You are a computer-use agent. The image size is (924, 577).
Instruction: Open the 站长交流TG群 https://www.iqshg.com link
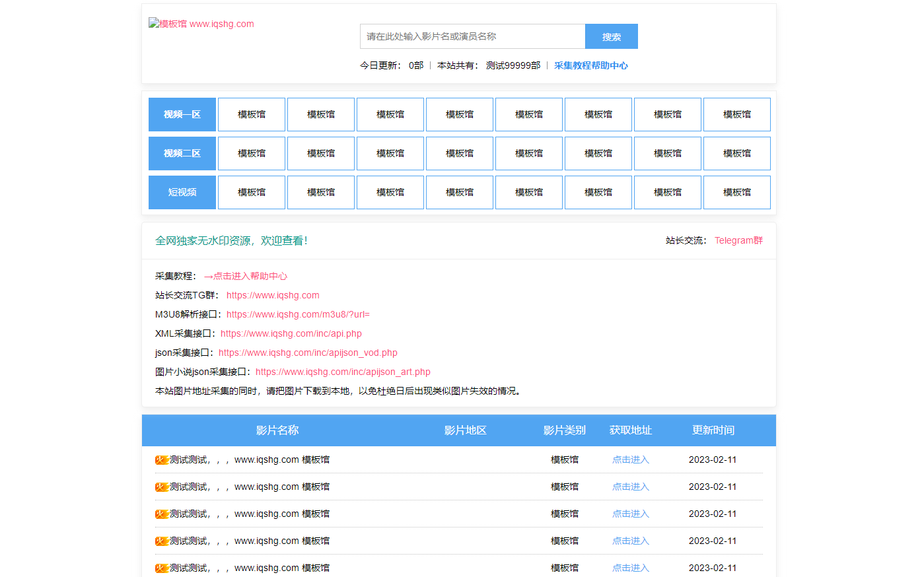coord(273,295)
